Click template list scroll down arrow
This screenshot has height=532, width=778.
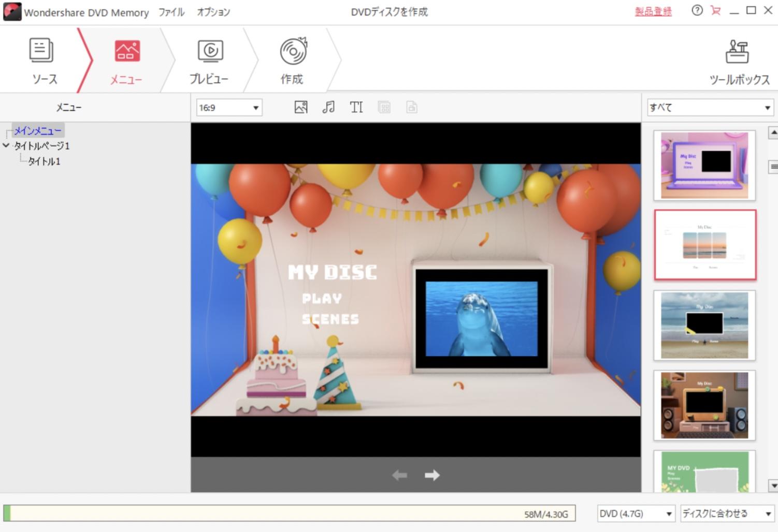tap(773, 485)
